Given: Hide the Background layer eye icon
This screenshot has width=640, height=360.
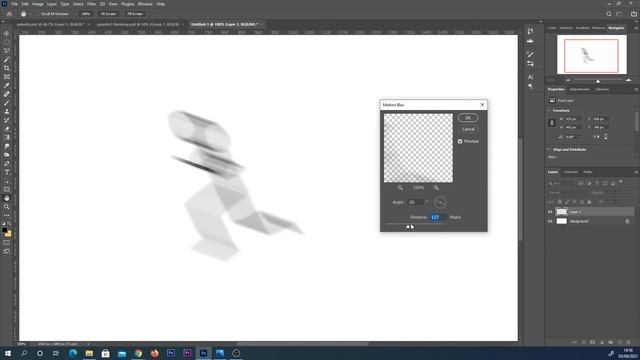Looking at the screenshot, I should tap(550, 221).
